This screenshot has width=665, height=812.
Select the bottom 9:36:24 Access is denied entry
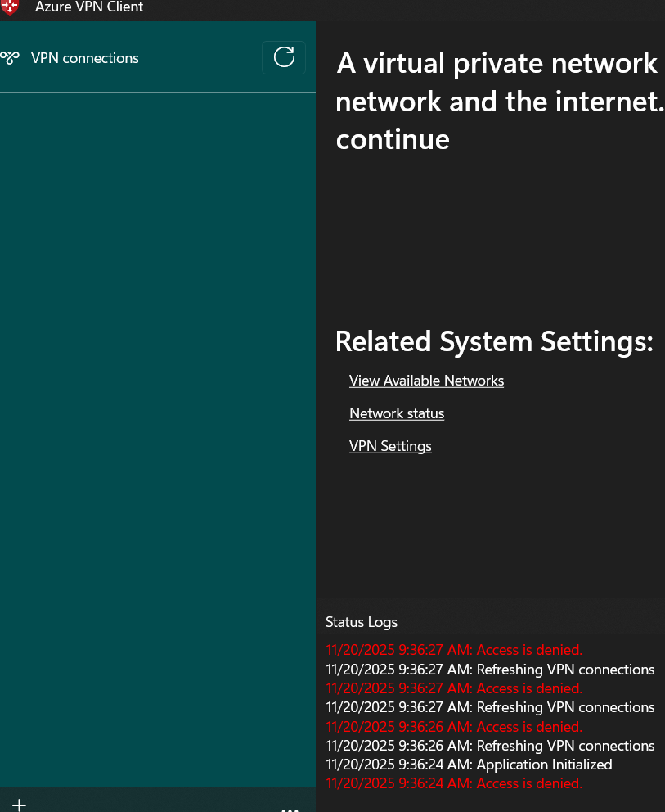pyautogui.click(x=454, y=783)
